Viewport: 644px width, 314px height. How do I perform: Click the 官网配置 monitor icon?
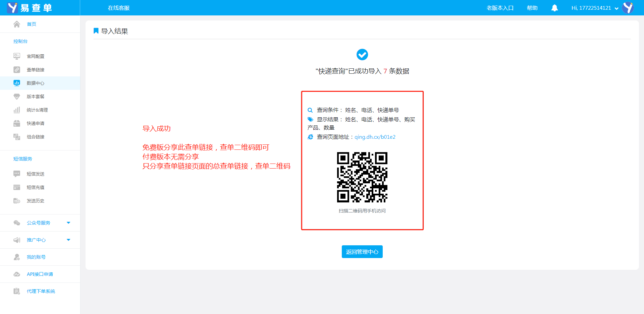[17, 56]
